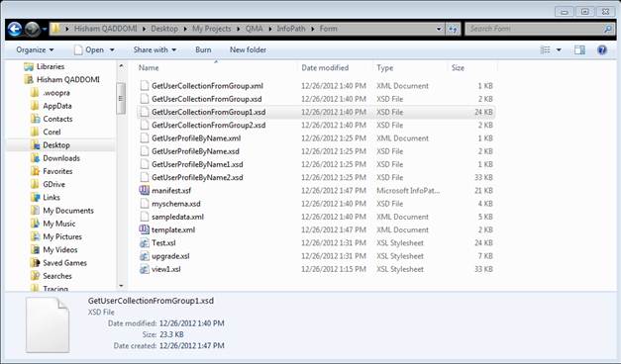The width and height of the screenshot is (621, 364).
Task: Select file GetUserCollectionFromGroup.xml
Action: tap(207, 86)
